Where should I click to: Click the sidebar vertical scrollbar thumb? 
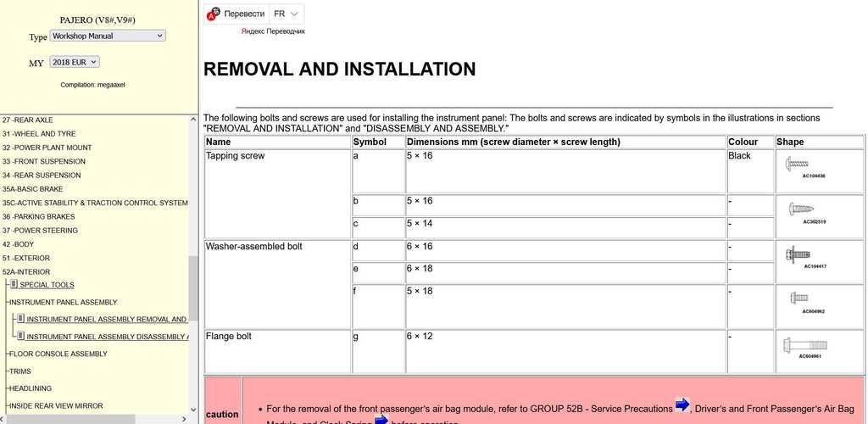[x=193, y=288]
